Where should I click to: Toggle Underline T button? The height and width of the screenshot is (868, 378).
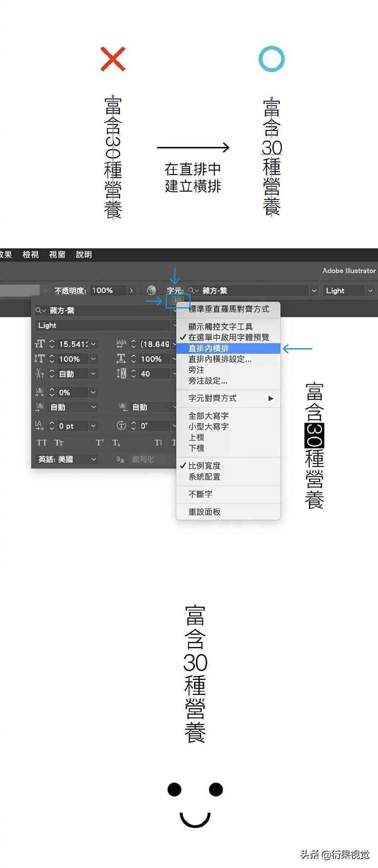pos(158,443)
